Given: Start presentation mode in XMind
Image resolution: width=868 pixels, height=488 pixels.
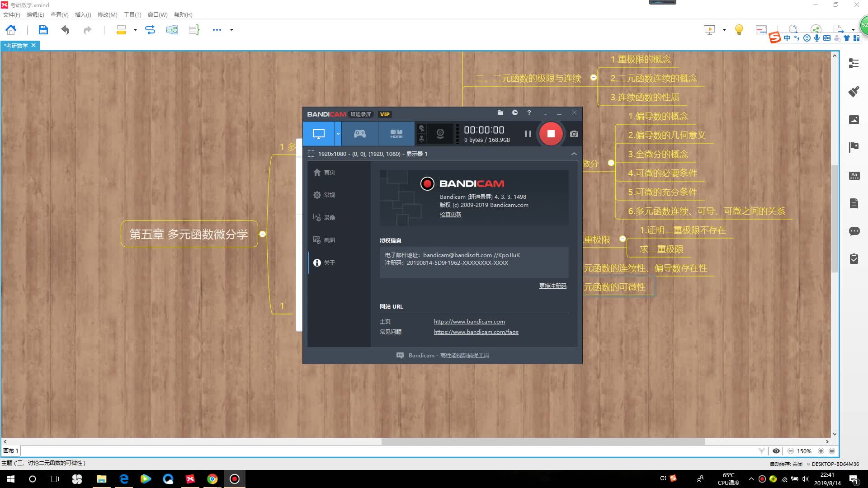Looking at the screenshot, I should click(x=710, y=30).
